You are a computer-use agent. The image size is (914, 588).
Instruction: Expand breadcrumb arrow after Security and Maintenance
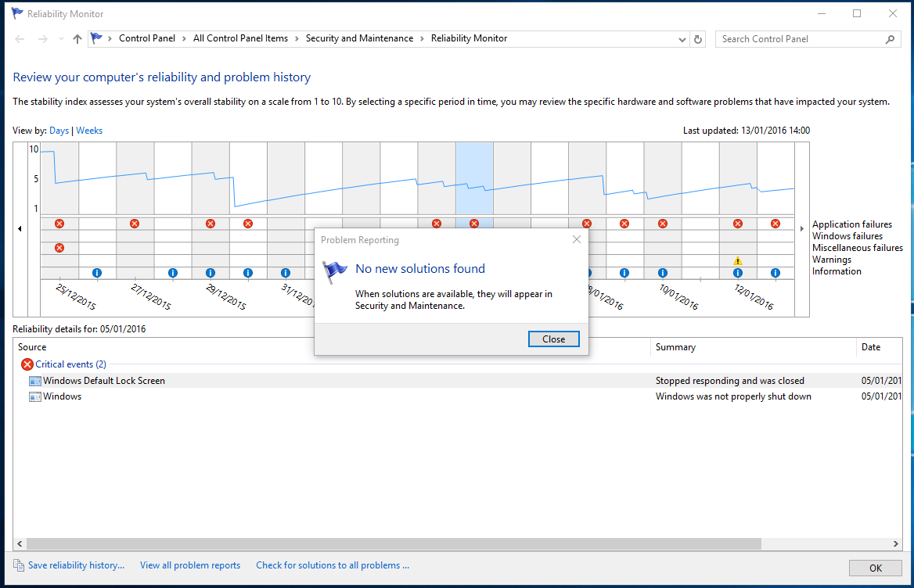pyautogui.click(x=422, y=38)
